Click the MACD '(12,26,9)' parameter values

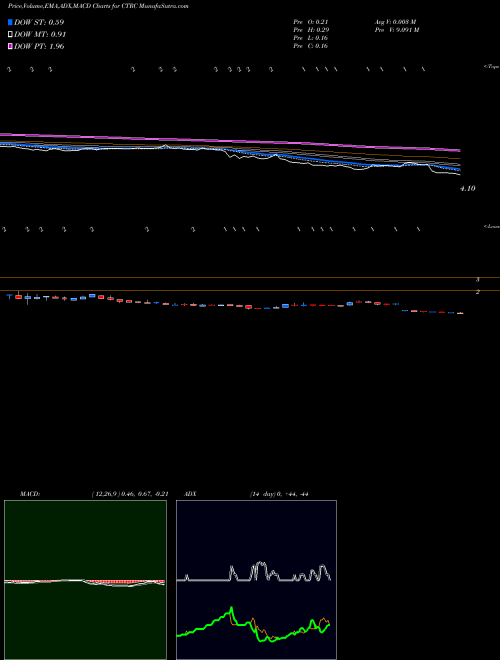[x=130, y=494]
